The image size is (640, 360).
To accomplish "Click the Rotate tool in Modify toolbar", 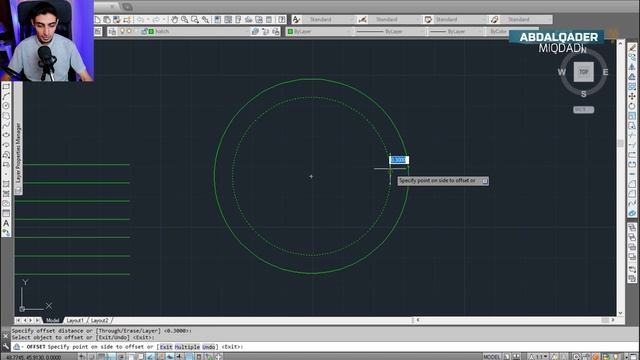I will pos(632,106).
